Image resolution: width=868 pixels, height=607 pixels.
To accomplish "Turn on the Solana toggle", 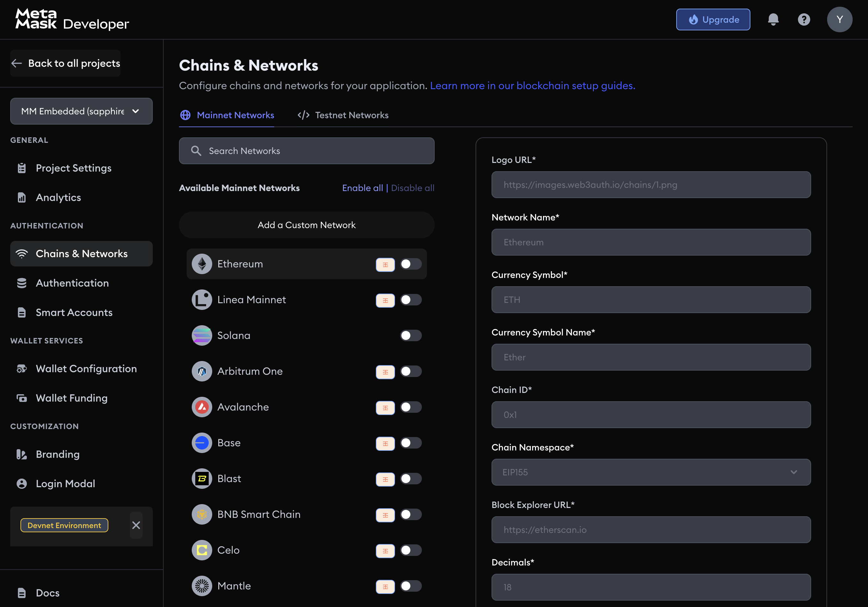I will [x=411, y=335].
